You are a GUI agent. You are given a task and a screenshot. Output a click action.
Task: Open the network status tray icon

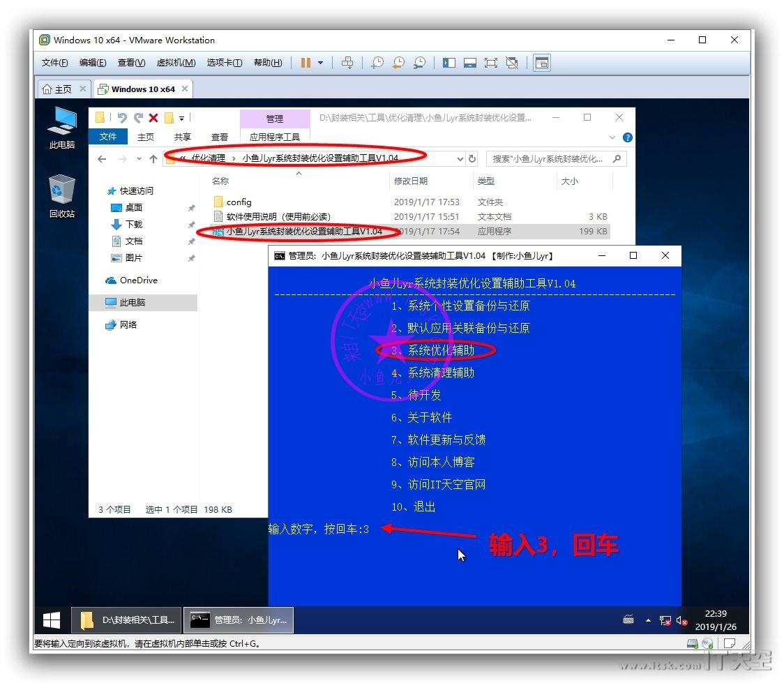665,620
